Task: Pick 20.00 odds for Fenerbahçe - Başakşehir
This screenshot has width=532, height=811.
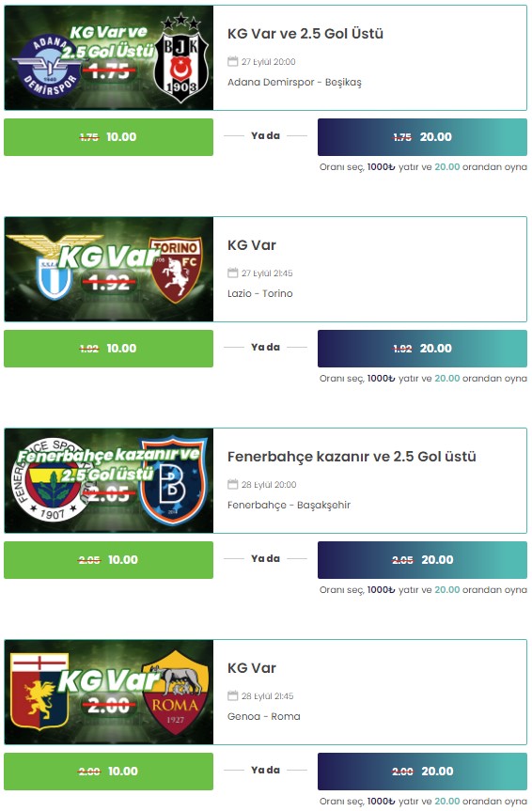Action: coord(422,560)
